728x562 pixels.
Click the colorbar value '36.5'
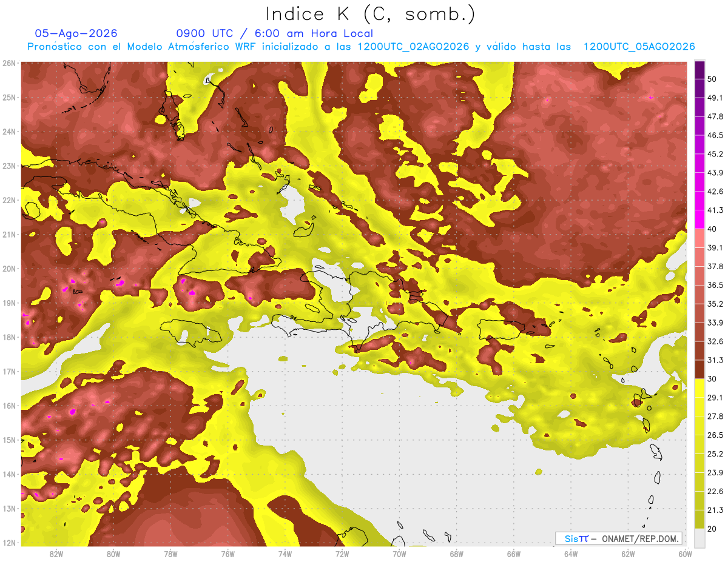click(715, 285)
